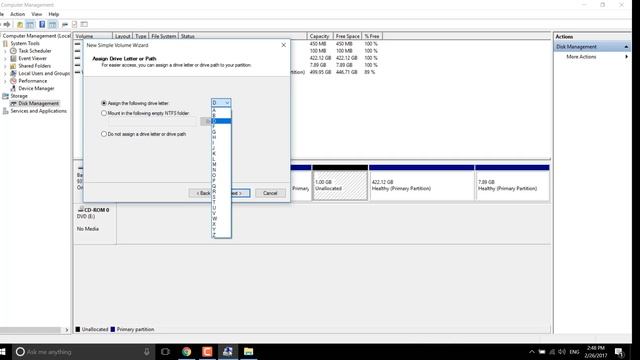This screenshot has height=360, width=640.
Task: Click the Storage icon in tree
Action: click(5, 96)
